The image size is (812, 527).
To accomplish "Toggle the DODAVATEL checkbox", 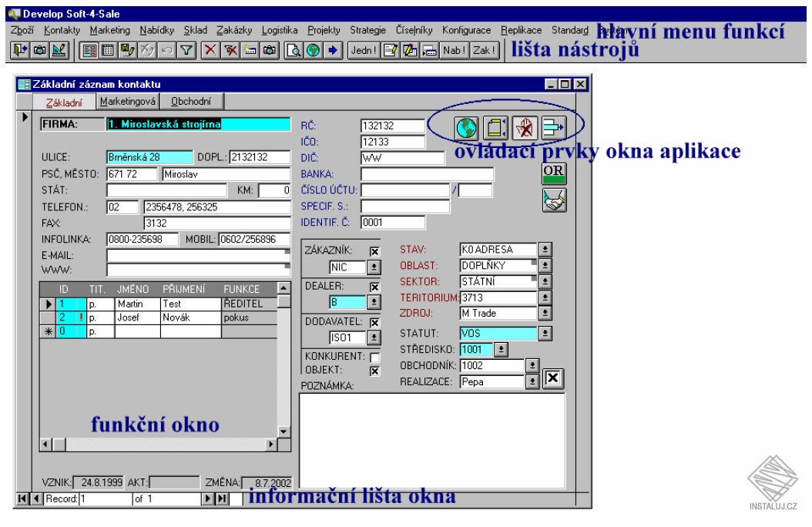I will click(374, 323).
